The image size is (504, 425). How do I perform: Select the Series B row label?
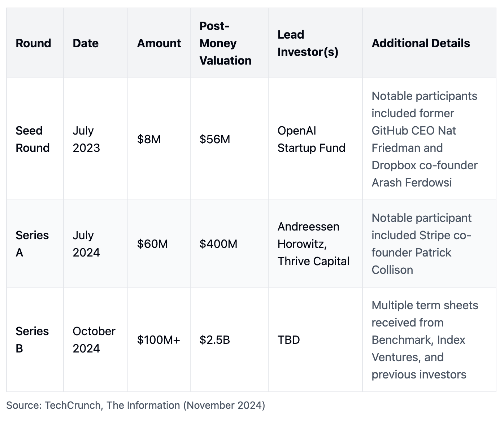(32, 340)
